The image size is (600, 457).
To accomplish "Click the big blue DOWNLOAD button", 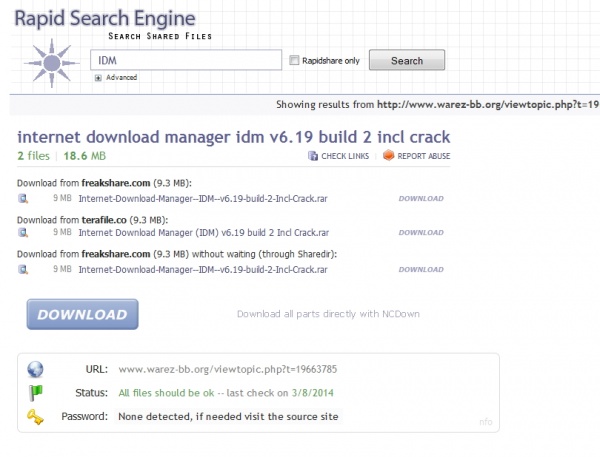I will [x=82, y=314].
